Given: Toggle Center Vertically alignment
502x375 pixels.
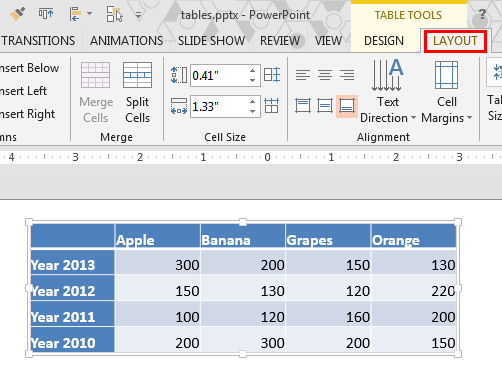Looking at the screenshot, I should tap(325, 106).
